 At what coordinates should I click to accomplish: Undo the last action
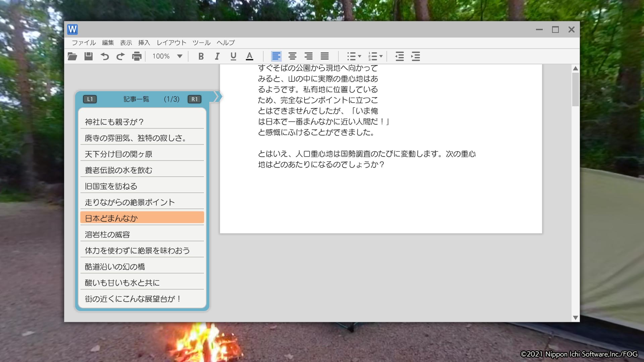coord(105,56)
